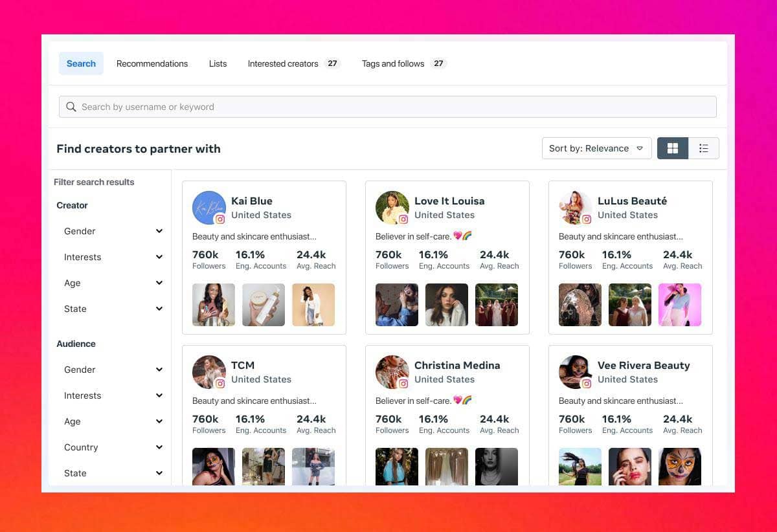Open Love It Louisa's middle portrait thumbnail
777x532 pixels.
pos(447,305)
